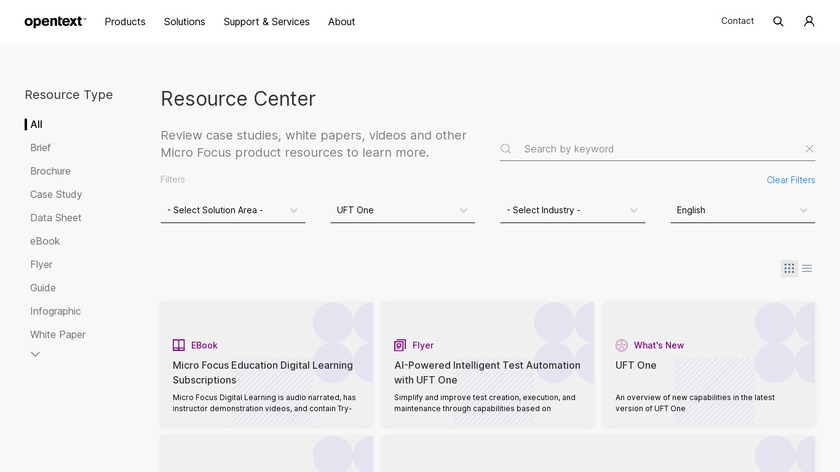Click the keyword search magnifier icon
Image resolution: width=840 pixels, height=472 pixels.
[506, 149]
